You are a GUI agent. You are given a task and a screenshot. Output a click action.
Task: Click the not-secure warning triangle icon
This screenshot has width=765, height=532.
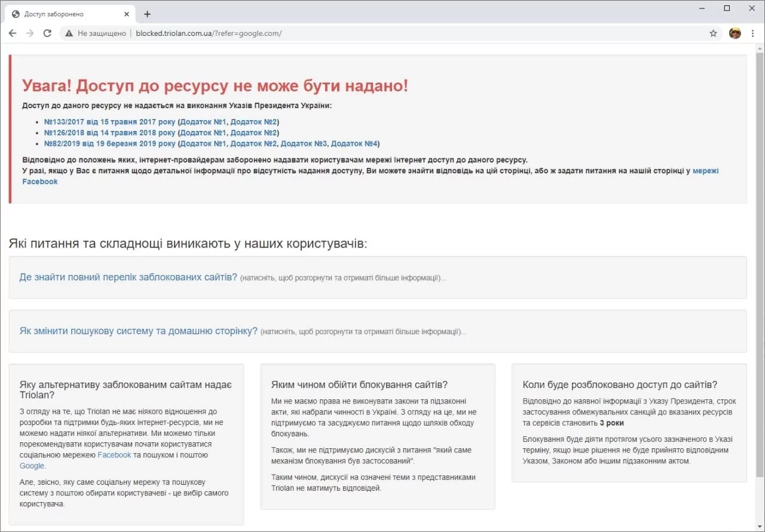coord(69,33)
